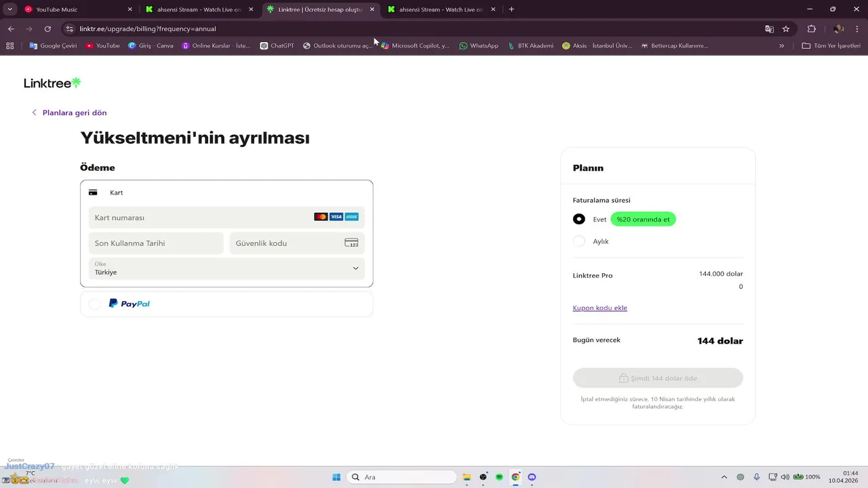
Task: Expand the tab search dropdown arrow
Action: coord(9,9)
